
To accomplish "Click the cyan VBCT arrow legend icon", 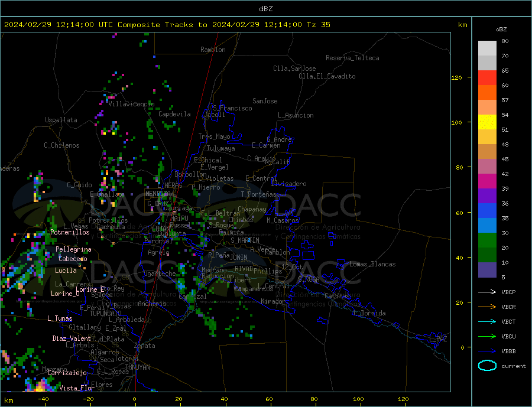I will (487, 321).
